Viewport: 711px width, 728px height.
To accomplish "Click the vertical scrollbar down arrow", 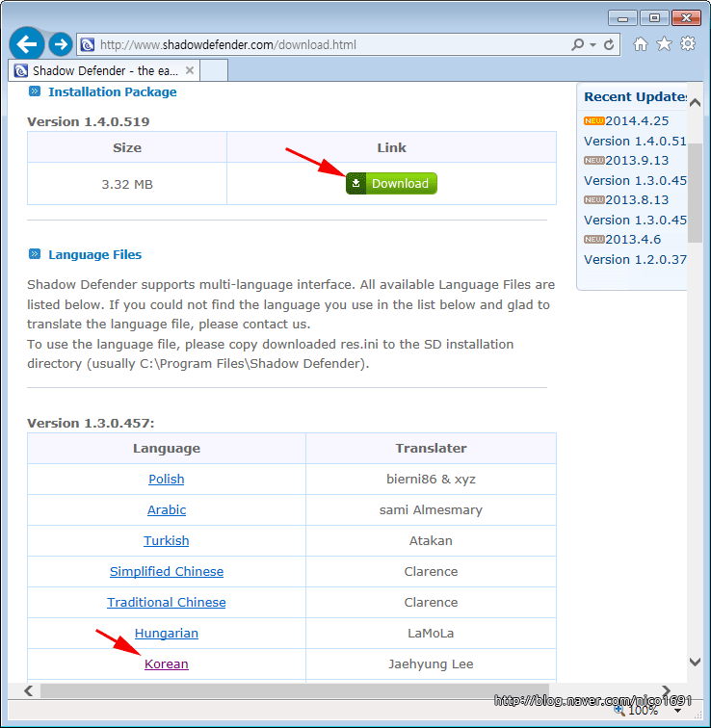I will [x=695, y=663].
